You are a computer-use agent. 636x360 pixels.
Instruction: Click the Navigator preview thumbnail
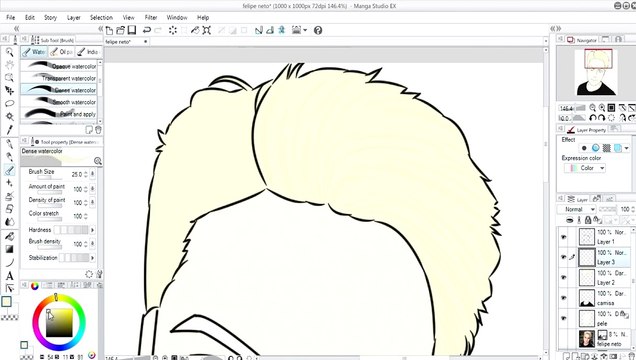[595, 72]
